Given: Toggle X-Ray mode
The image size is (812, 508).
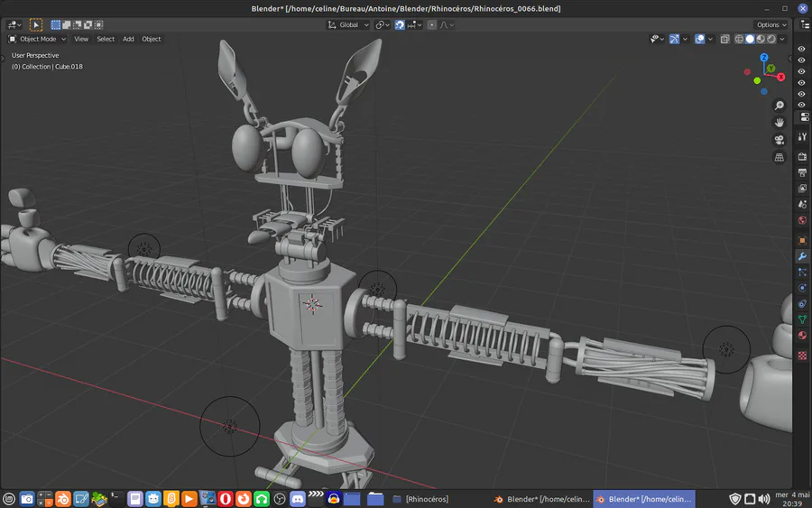Looking at the screenshot, I should 725,39.
